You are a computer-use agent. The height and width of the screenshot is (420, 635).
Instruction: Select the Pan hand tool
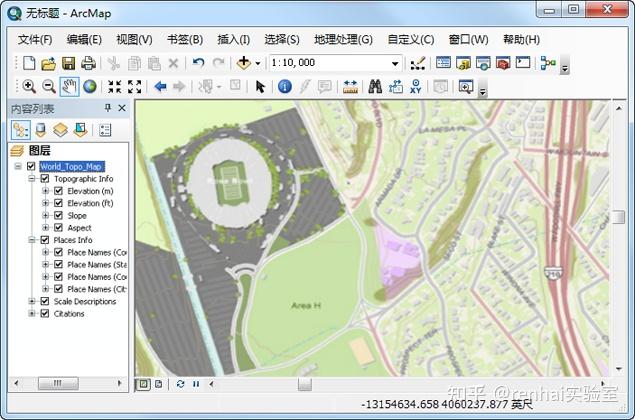[x=69, y=86]
